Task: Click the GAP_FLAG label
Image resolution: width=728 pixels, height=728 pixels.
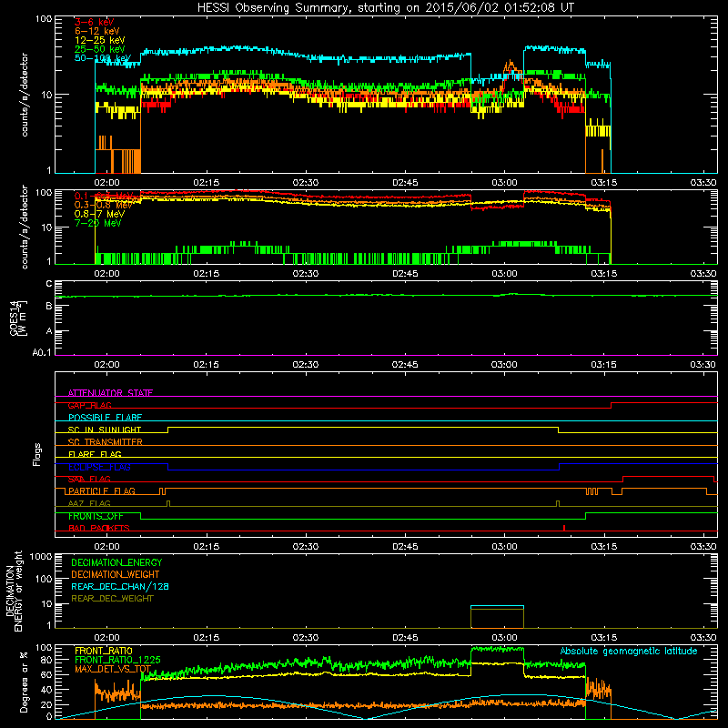Action: pyautogui.click(x=89, y=405)
